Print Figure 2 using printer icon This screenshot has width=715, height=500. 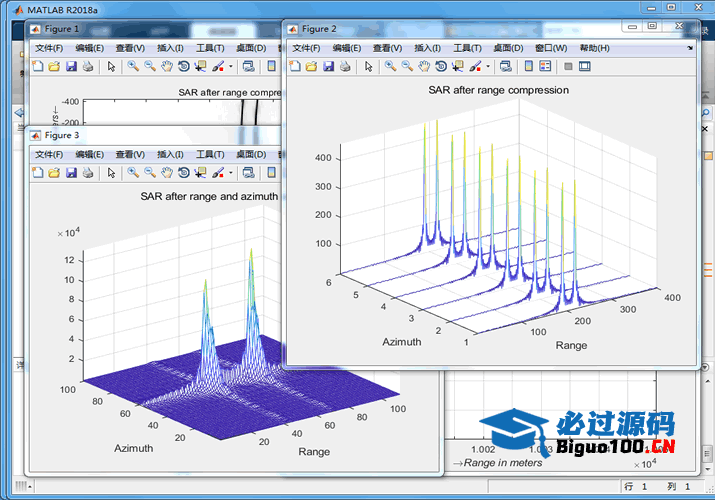(344, 67)
